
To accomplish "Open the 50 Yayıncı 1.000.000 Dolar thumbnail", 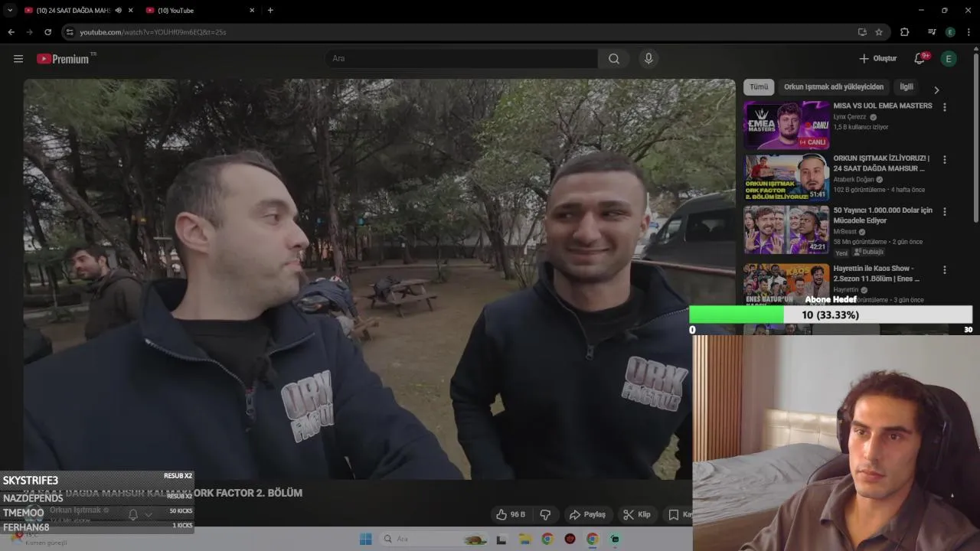I will click(786, 230).
